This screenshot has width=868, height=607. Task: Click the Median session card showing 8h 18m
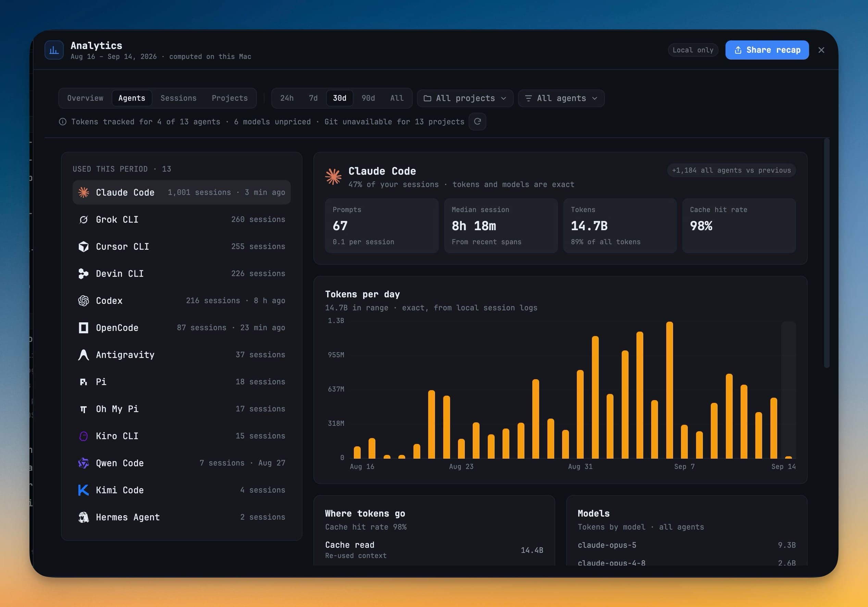(x=501, y=226)
